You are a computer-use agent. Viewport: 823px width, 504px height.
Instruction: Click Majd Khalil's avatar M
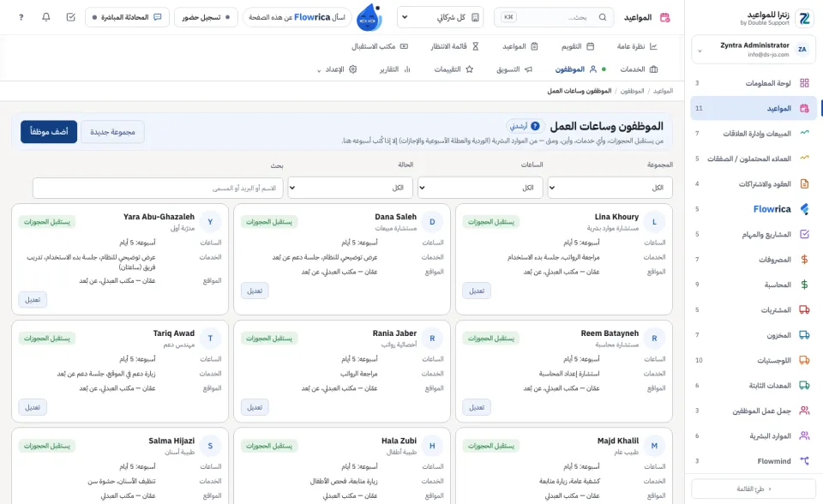click(x=654, y=447)
